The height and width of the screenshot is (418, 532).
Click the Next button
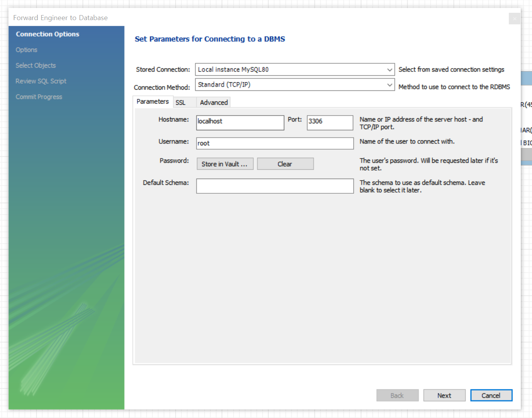(444, 395)
